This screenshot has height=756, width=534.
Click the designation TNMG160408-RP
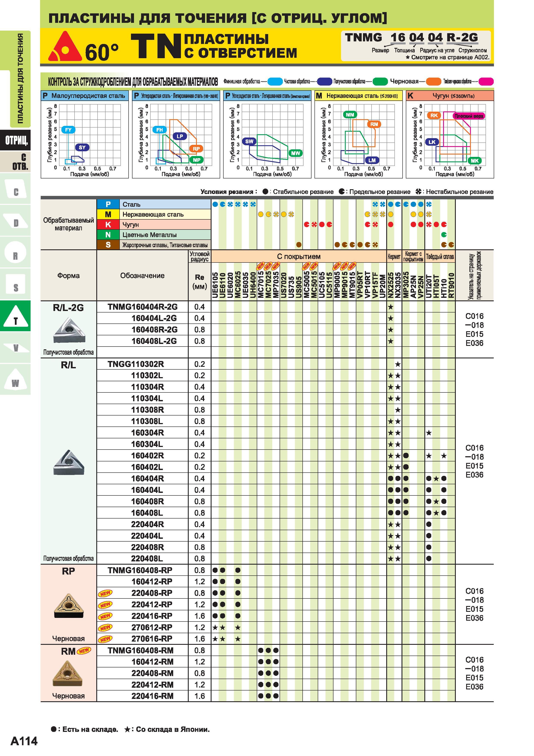[140, 570]
